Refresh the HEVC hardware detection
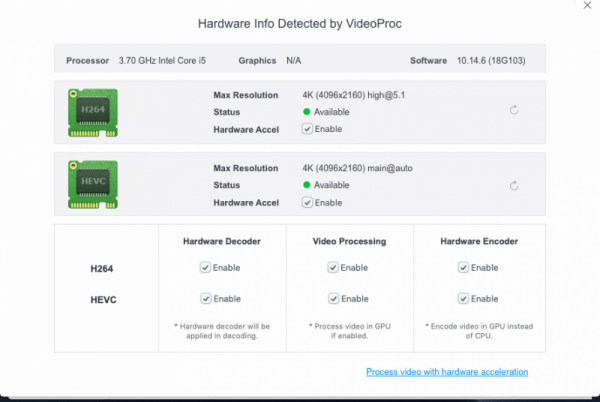 514,185
